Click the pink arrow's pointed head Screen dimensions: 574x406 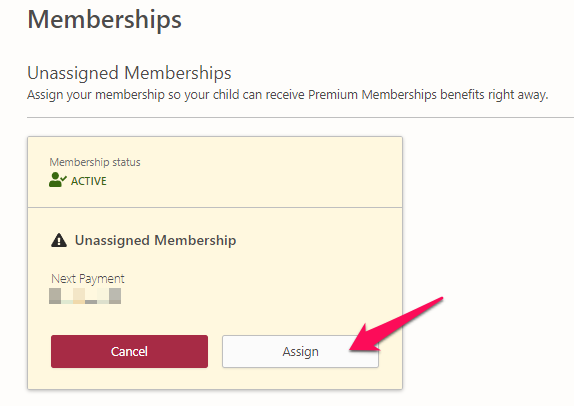364,340
